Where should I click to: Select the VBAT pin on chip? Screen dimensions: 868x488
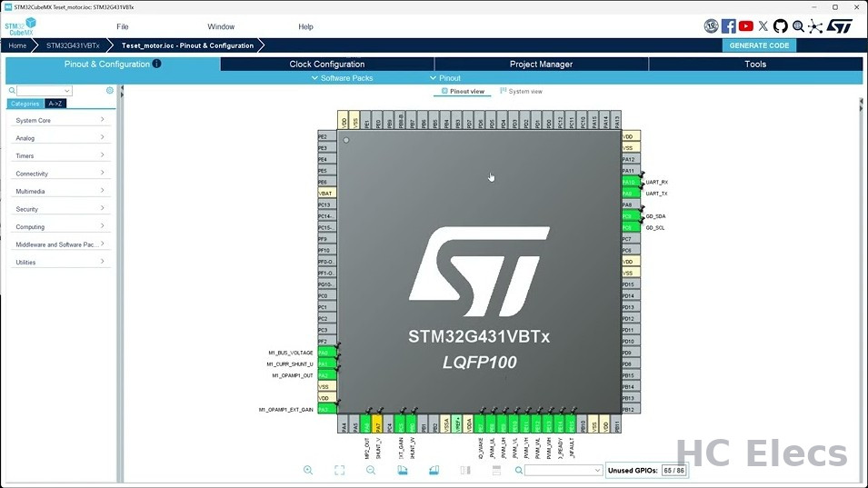(326, 193)
